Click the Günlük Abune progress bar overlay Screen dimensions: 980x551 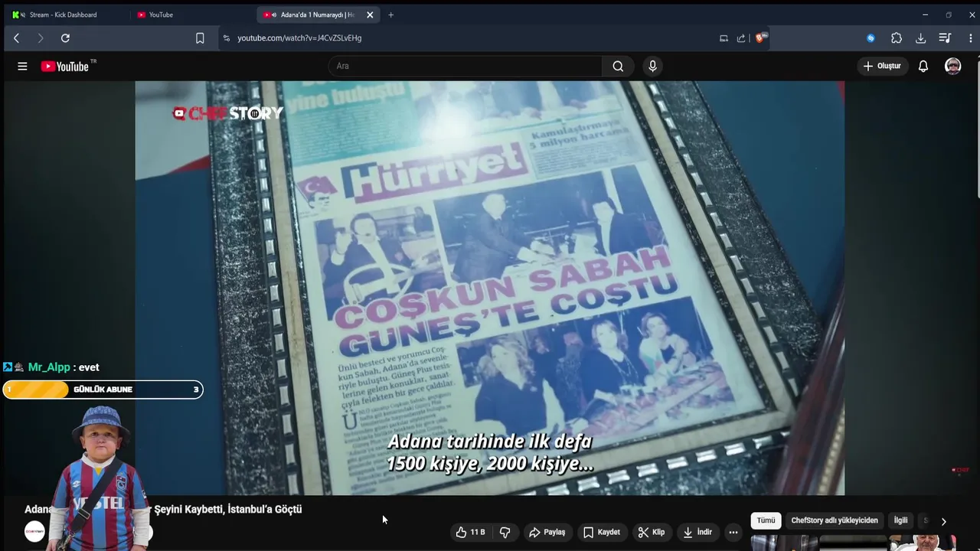click(x=103, y=390)
